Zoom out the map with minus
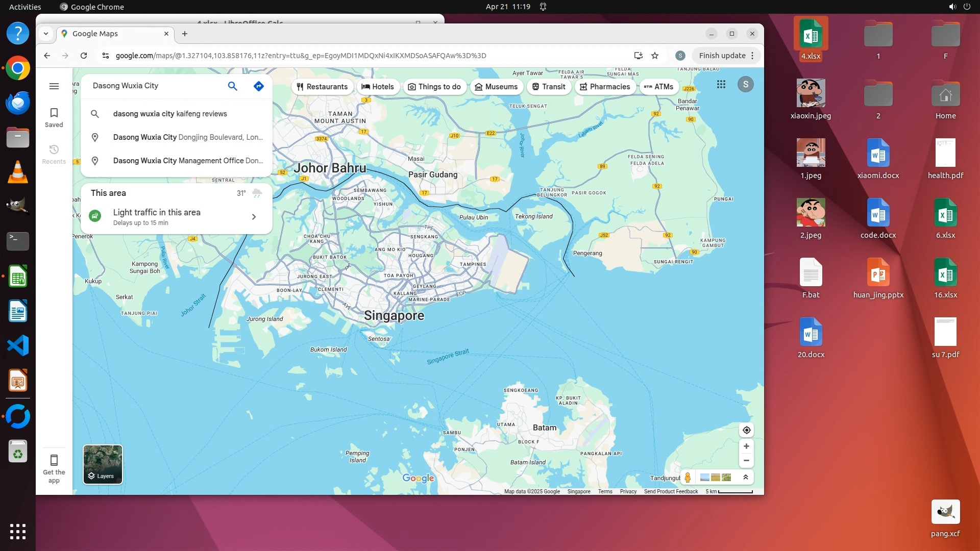980x551 pixels. 746,461
